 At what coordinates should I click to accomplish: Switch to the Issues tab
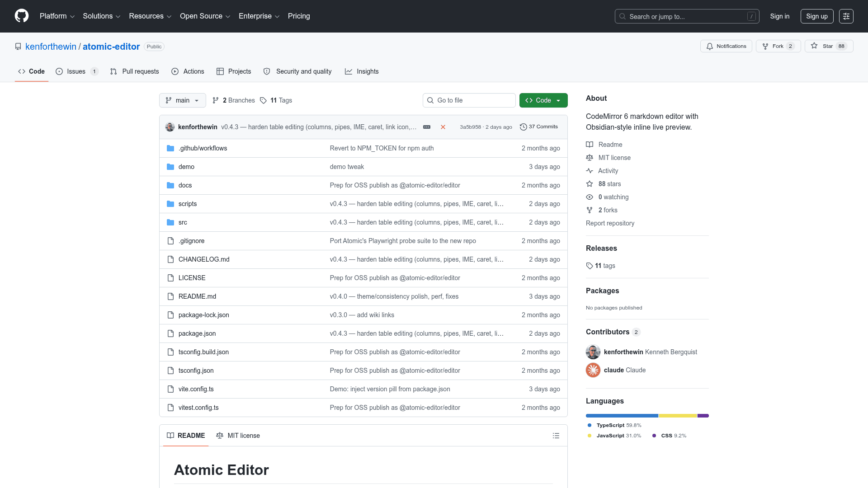[77, 71]
